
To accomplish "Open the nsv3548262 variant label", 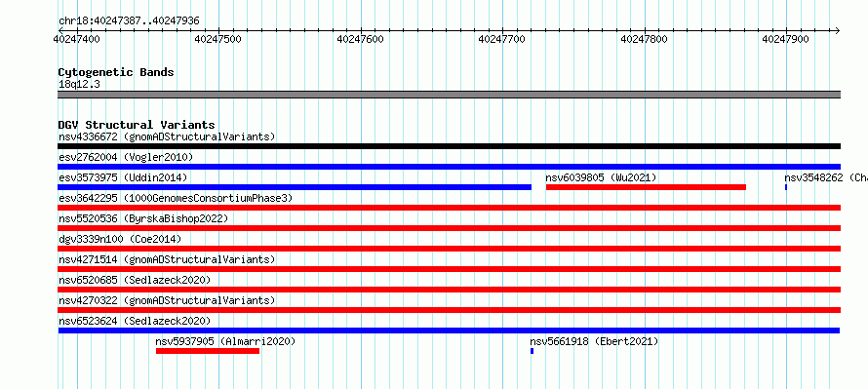I will coord(826,177).
